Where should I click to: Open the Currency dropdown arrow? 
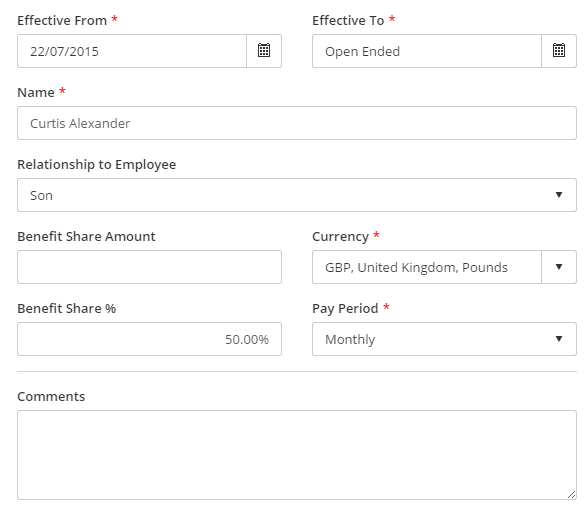coord(559,267)
